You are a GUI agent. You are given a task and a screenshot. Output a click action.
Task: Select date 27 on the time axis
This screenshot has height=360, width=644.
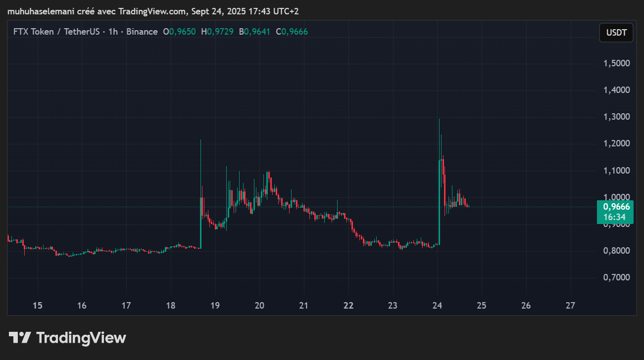pyautogui.click(x=570, y=306)
